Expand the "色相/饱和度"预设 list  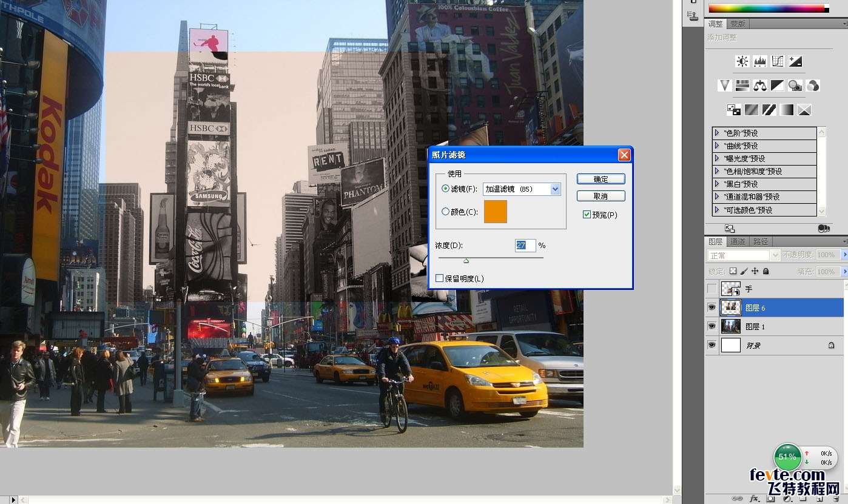[x=716, y=171]
